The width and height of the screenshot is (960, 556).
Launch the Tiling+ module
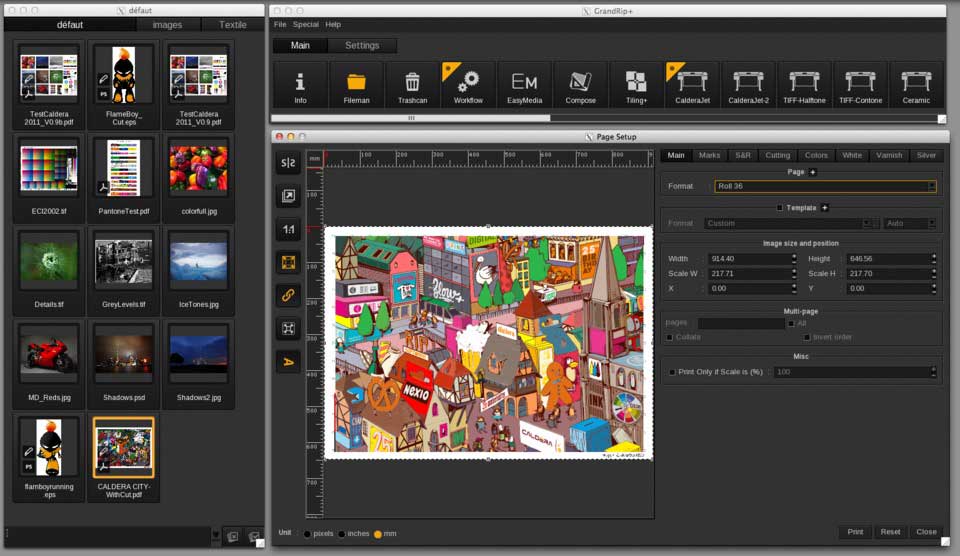tap(636, 85)
